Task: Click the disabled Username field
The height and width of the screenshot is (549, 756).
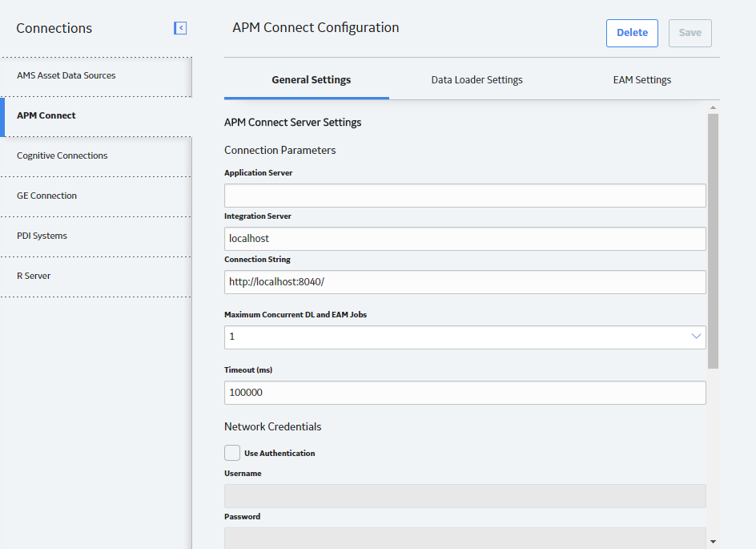Action: pyautogui.click(x=464, y=496)
